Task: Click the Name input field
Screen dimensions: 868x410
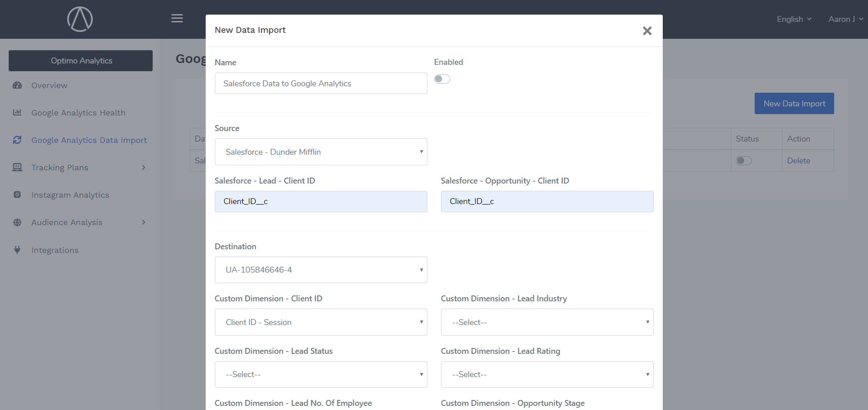Action: (321, 84)
